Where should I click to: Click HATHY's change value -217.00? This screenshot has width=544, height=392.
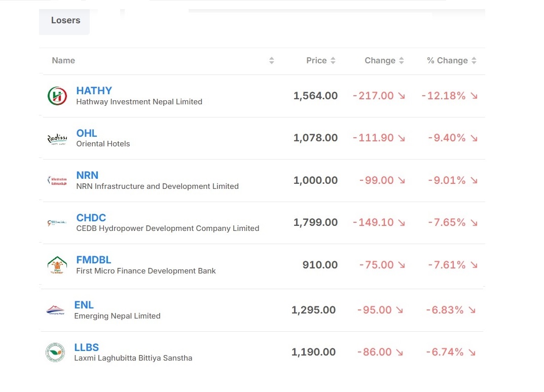point(373,96)
